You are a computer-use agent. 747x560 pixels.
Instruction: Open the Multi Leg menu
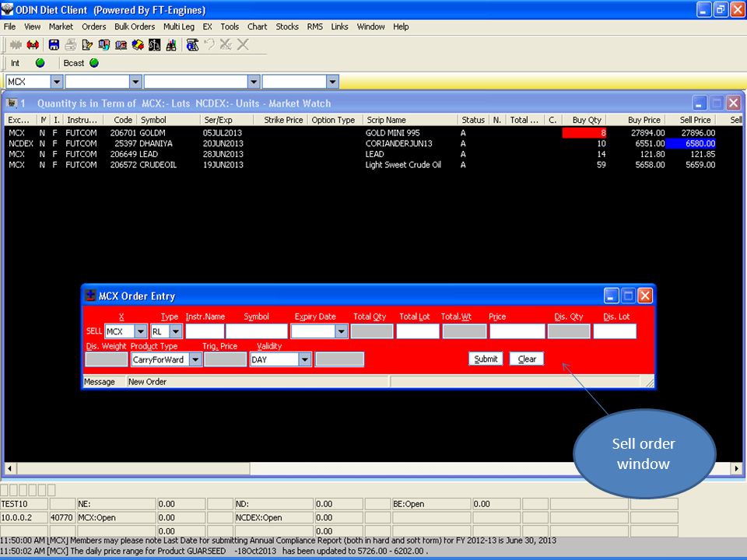[179, 26]
